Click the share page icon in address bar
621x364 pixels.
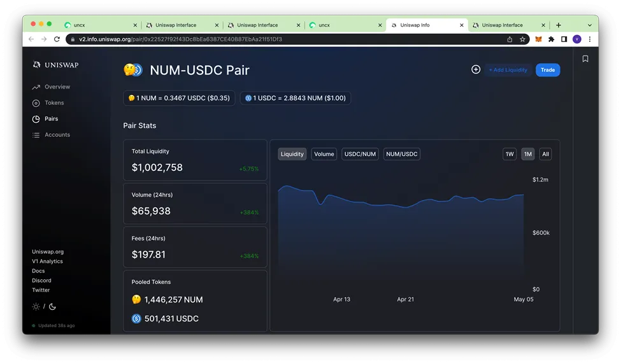point(510,39)
